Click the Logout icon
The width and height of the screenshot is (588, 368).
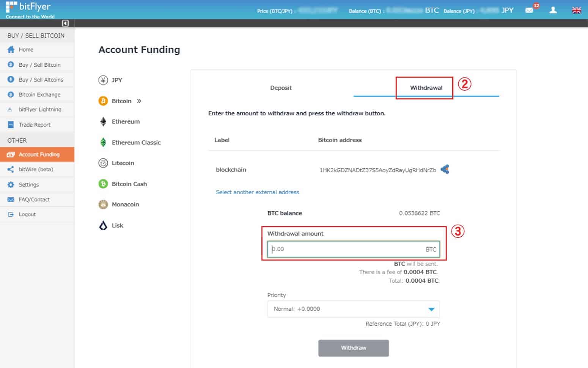tap(11, 214)
